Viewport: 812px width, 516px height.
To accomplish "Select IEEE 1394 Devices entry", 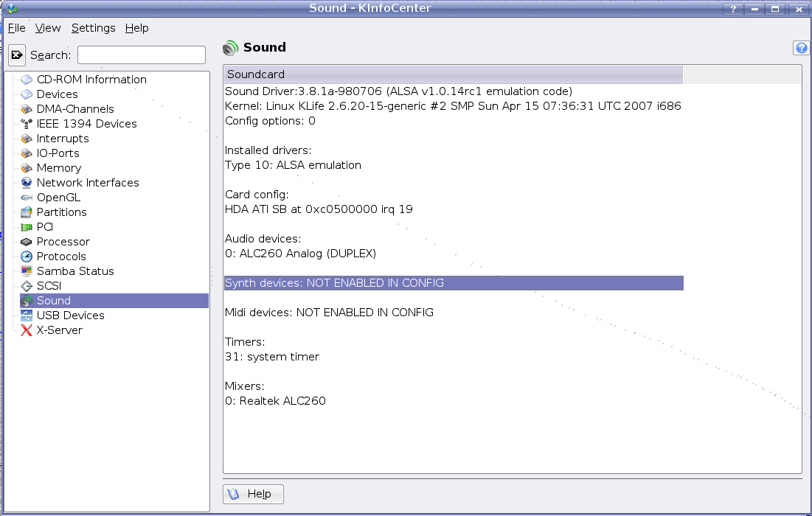I will tap(86, 124).
